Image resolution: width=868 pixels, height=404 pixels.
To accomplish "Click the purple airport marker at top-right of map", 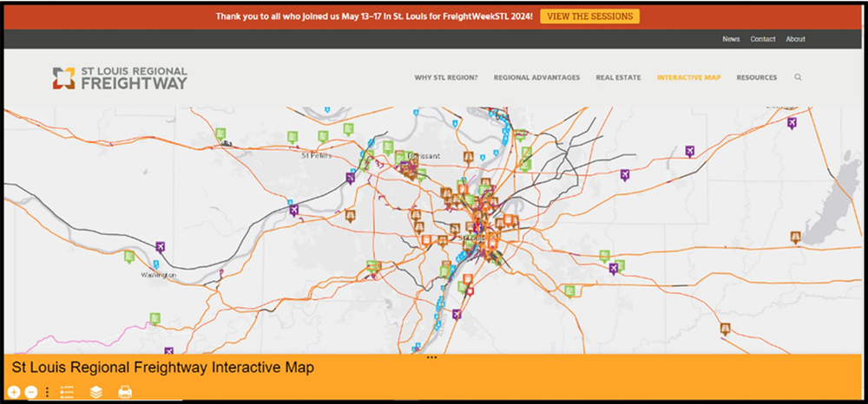I will pos(792,123).
